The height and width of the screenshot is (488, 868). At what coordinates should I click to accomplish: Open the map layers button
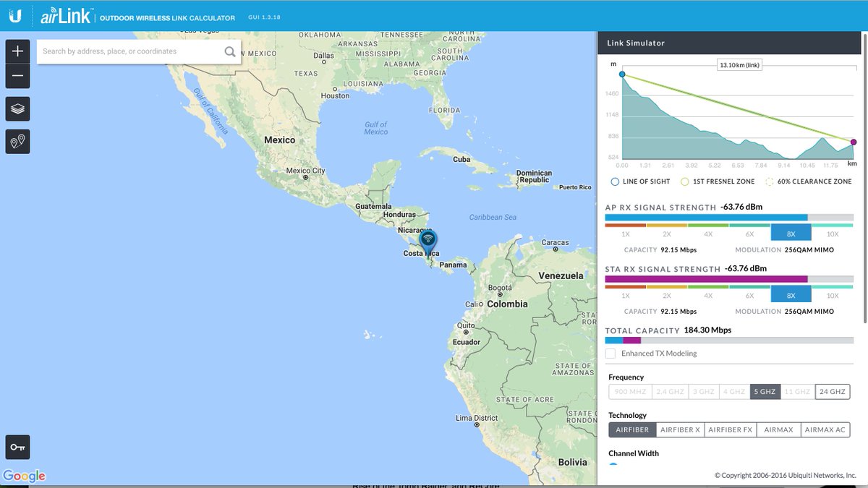coord(18,109)
